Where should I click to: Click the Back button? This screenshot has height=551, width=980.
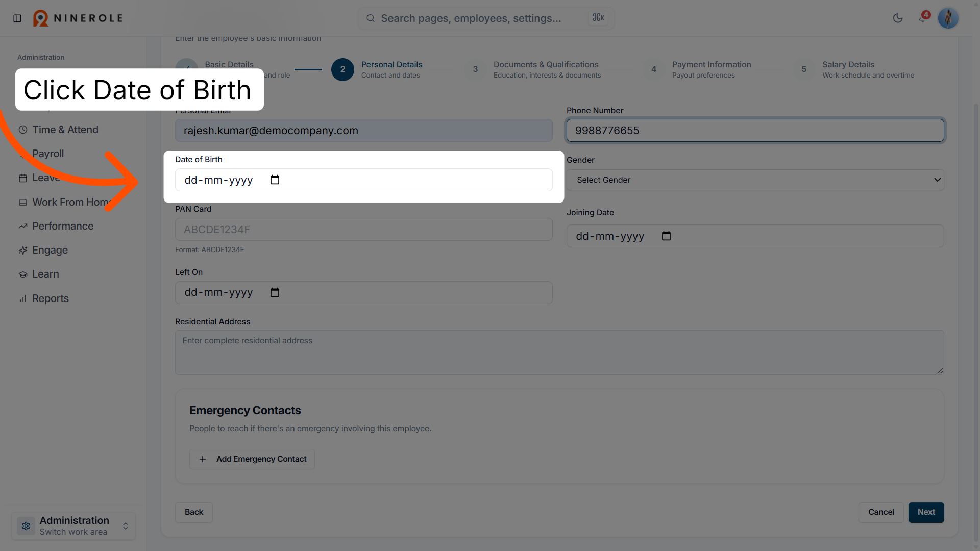click(x=194, y=512)
